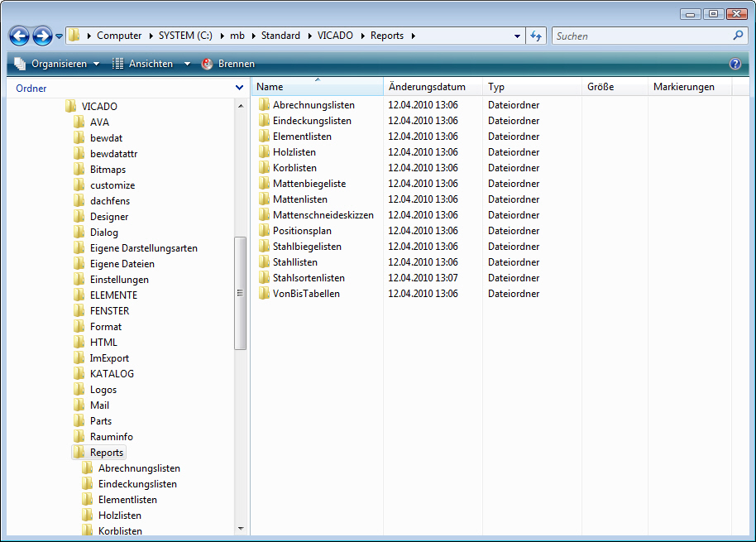Go back with the blue Back arrow
Screen dimensions: 756x542
click(19, 36)
